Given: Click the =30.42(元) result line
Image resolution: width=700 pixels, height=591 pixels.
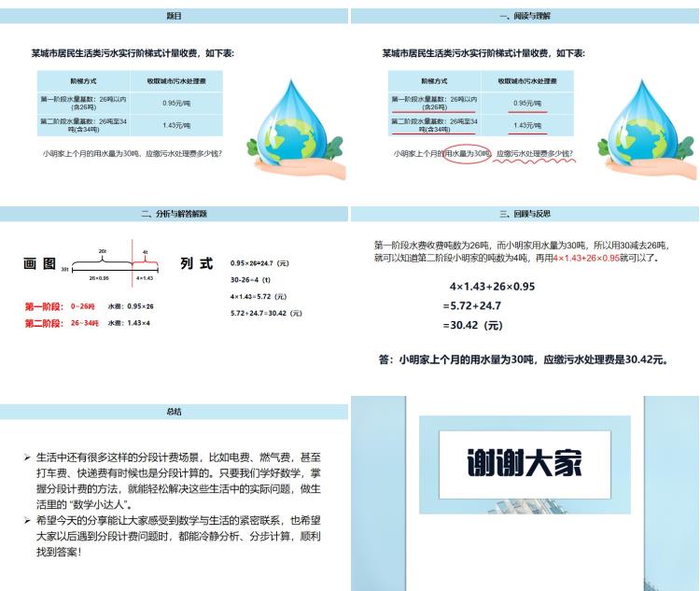Looking at the screenshot, I should (x=473, y=325).
